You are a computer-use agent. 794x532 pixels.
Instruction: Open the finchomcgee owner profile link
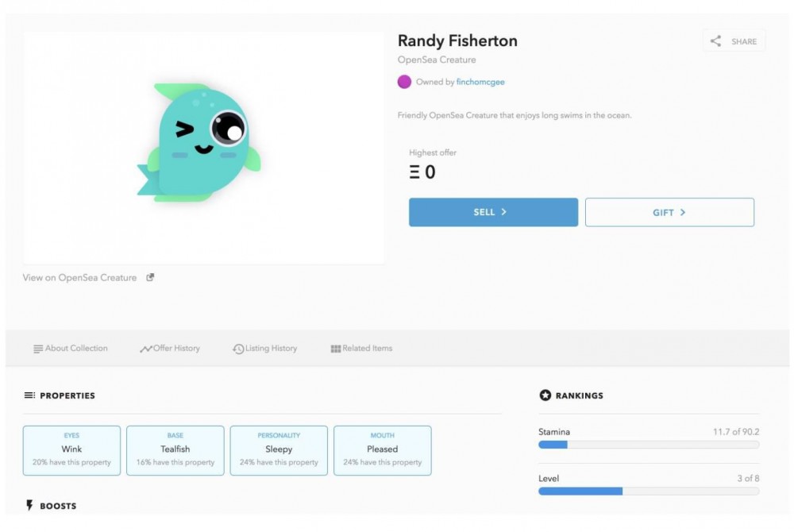coord(480,82)
